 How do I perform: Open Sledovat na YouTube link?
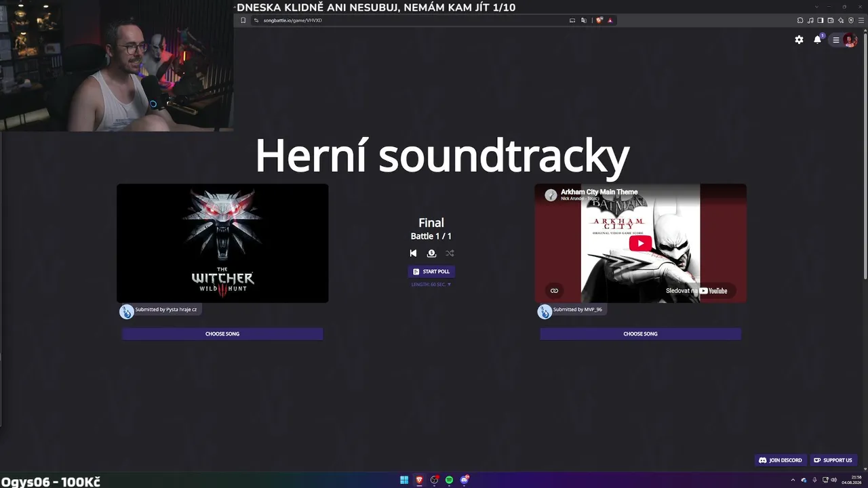pos(696,291)
